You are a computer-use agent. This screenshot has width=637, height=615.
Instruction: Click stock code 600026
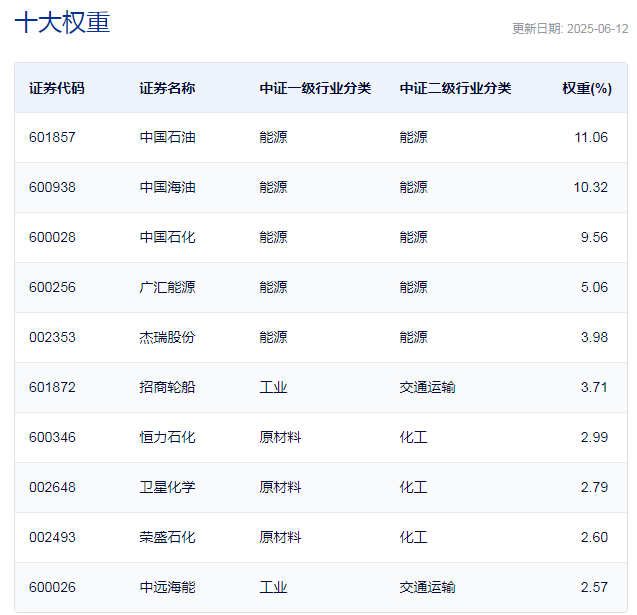[52, 587]
